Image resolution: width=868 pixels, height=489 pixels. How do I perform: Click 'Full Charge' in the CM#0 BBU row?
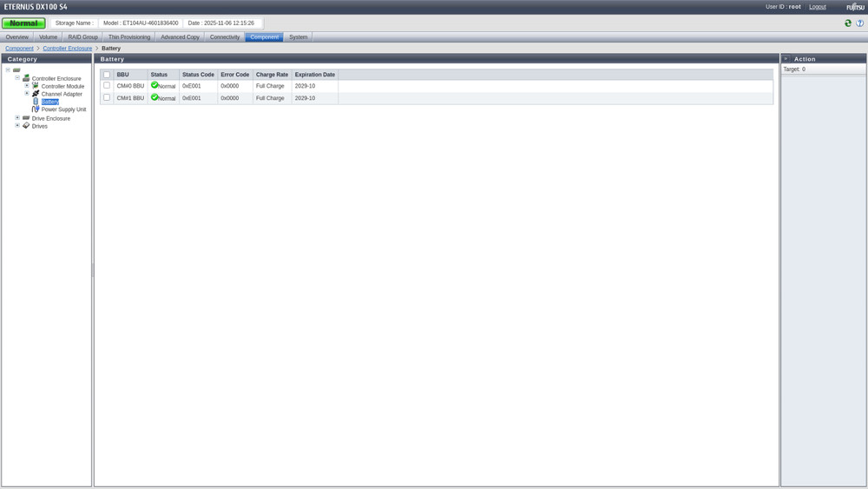pos(270,86)
